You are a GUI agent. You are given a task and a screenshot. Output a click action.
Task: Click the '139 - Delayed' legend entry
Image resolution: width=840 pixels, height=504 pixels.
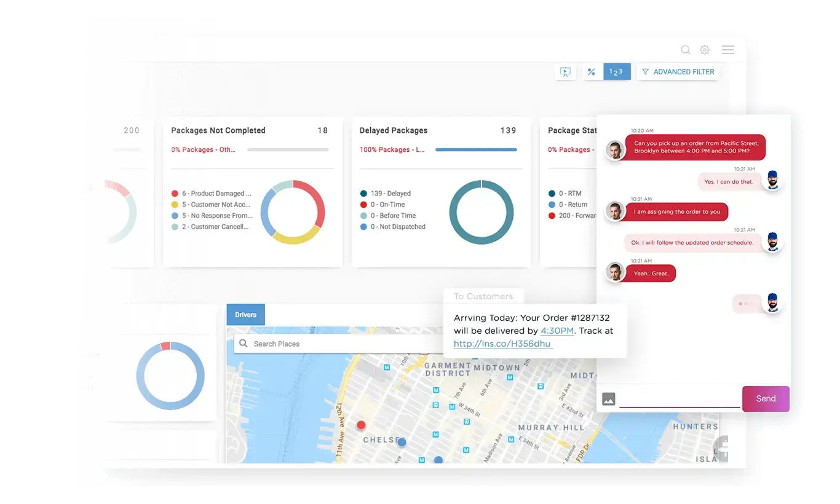(386, 193)
